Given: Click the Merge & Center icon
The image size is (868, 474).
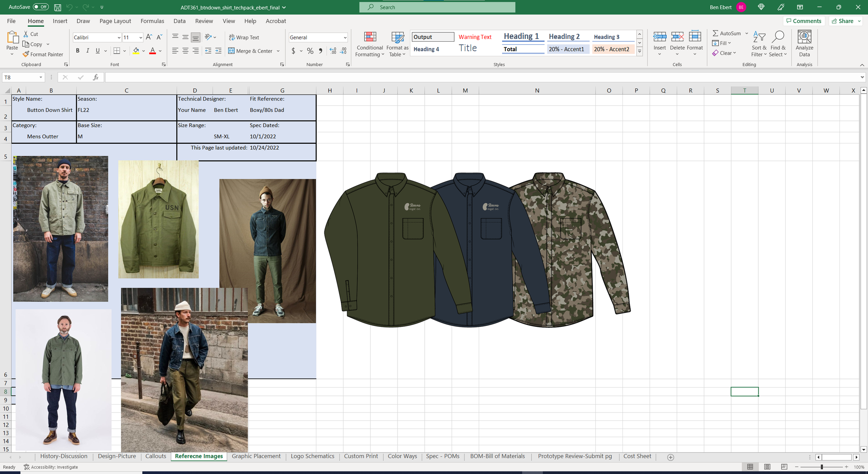Looking at the screenshot, I should click(x=232, y=51).
